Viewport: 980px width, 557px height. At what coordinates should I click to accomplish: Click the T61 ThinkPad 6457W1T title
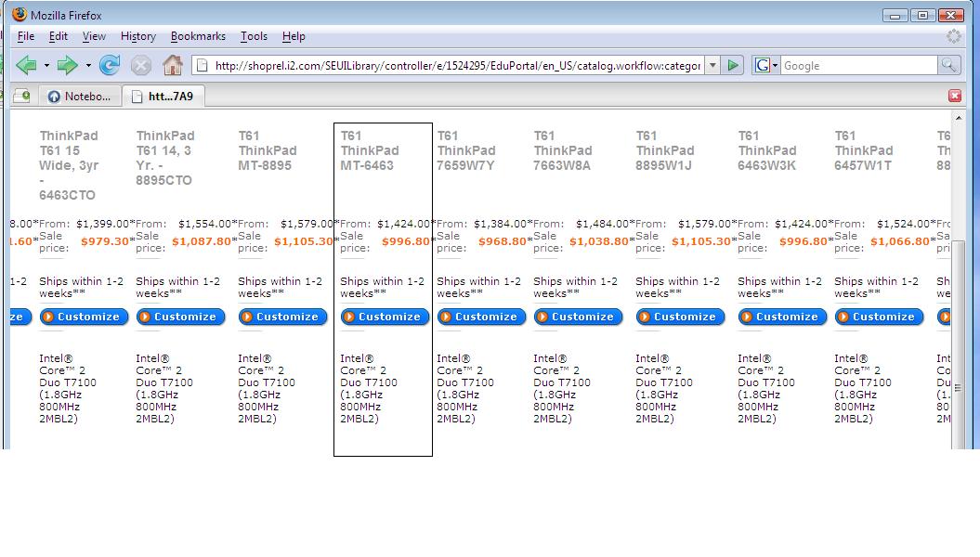coord(864,150)
